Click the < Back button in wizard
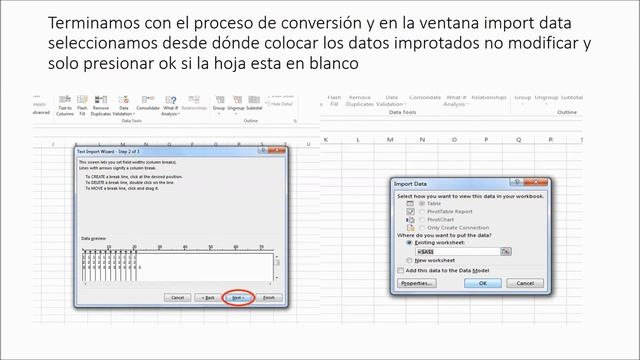 [x=208, y=298]
